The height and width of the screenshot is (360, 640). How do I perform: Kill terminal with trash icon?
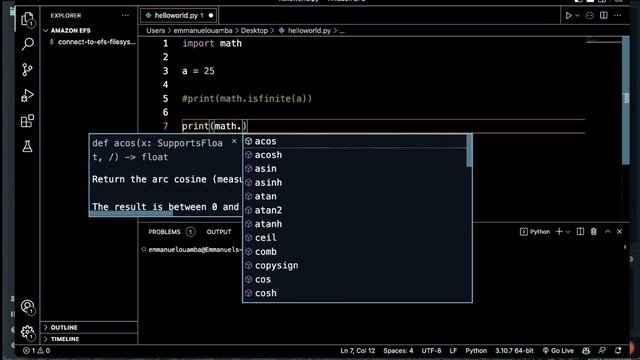point(593,232)
